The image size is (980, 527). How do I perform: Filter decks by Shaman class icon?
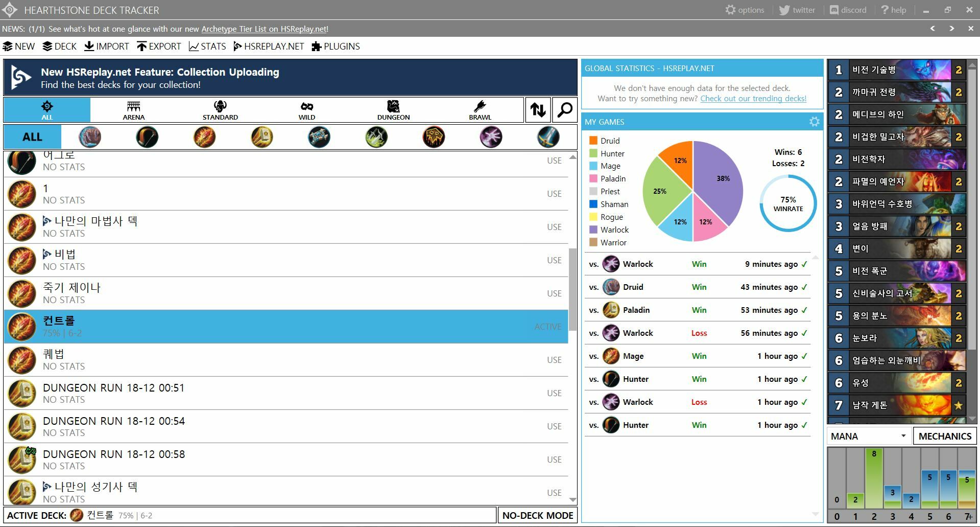[x=434, y=137]
